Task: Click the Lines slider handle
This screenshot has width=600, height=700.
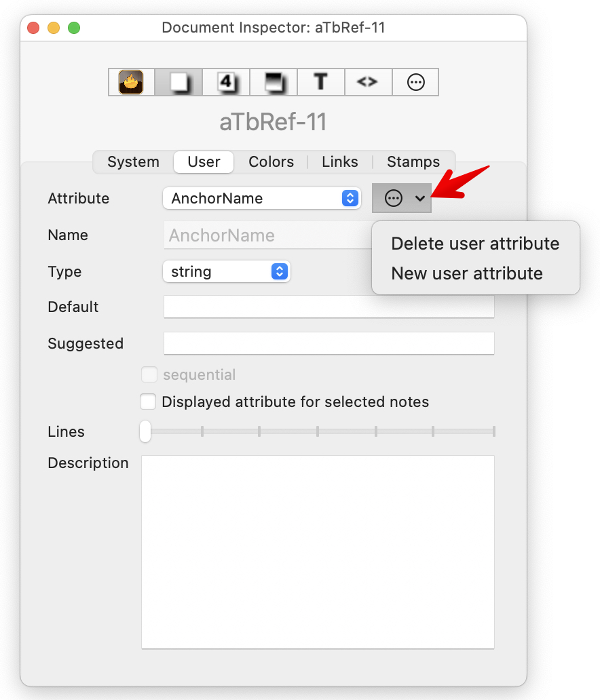Action: point(145,431)
